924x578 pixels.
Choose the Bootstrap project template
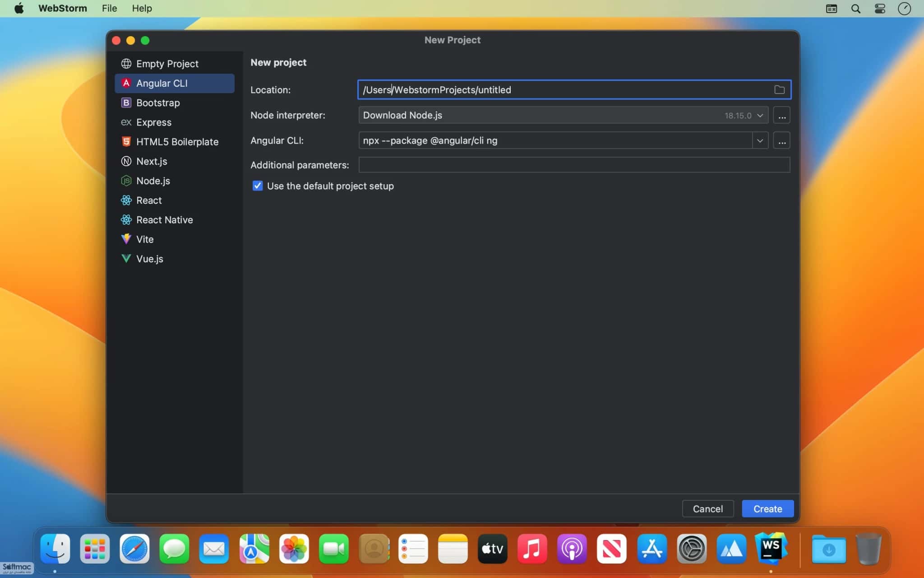(175, 103)
